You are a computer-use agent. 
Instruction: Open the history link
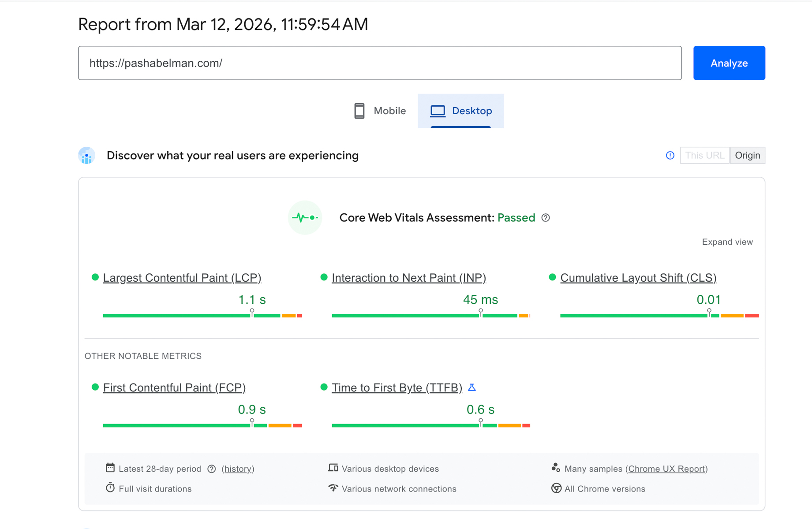[x=238, y=469]
